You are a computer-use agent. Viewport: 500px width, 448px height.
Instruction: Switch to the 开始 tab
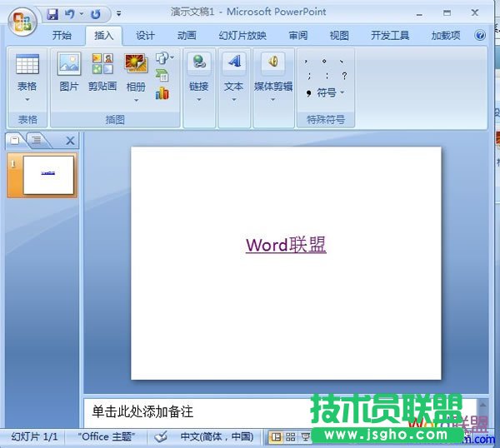point(62,35)
